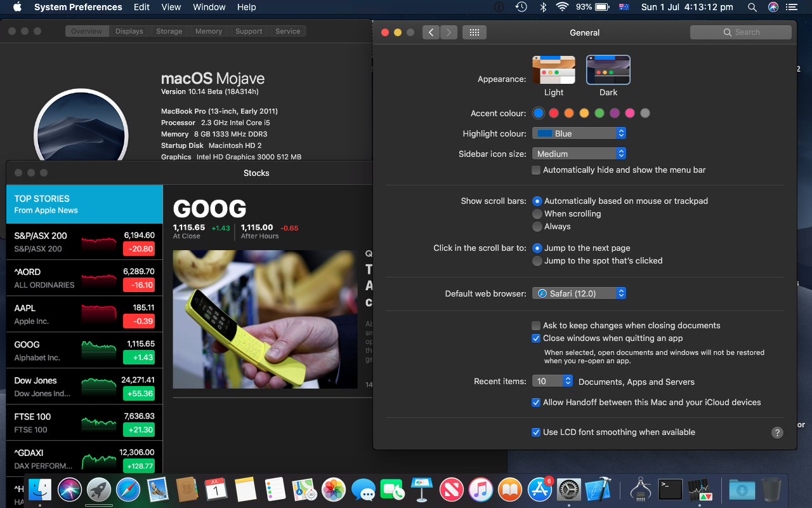This screenshot has height=508, width=812.
Task: Choose green accent colour
Action: 599,113
